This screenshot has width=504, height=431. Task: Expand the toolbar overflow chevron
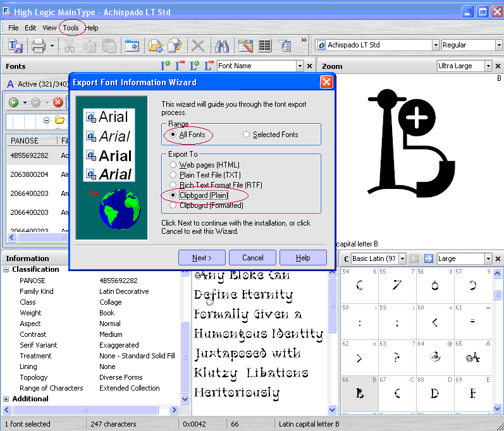[304, 40]
